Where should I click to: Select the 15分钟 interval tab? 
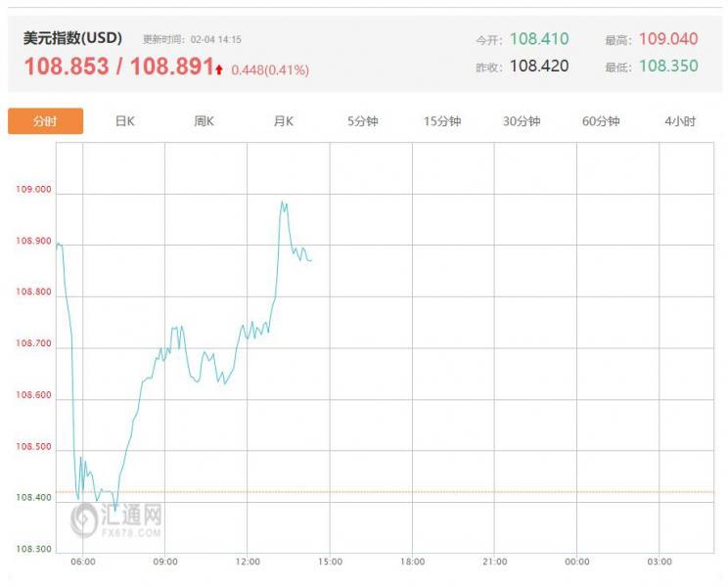[442, 121]
